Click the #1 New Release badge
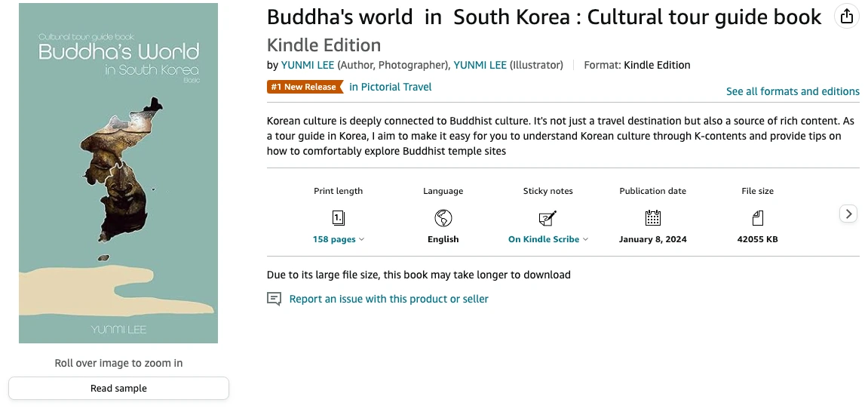 click(x=304, y=87)
